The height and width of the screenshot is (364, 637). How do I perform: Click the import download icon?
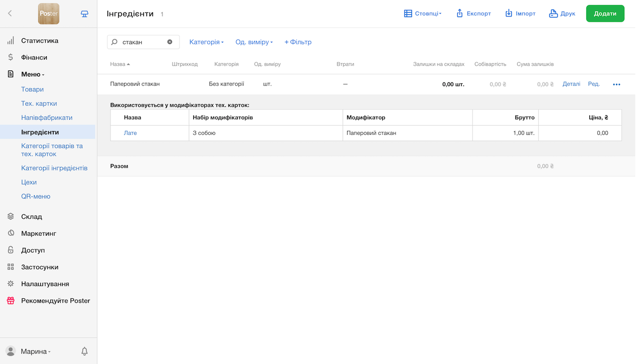point(509,13)
